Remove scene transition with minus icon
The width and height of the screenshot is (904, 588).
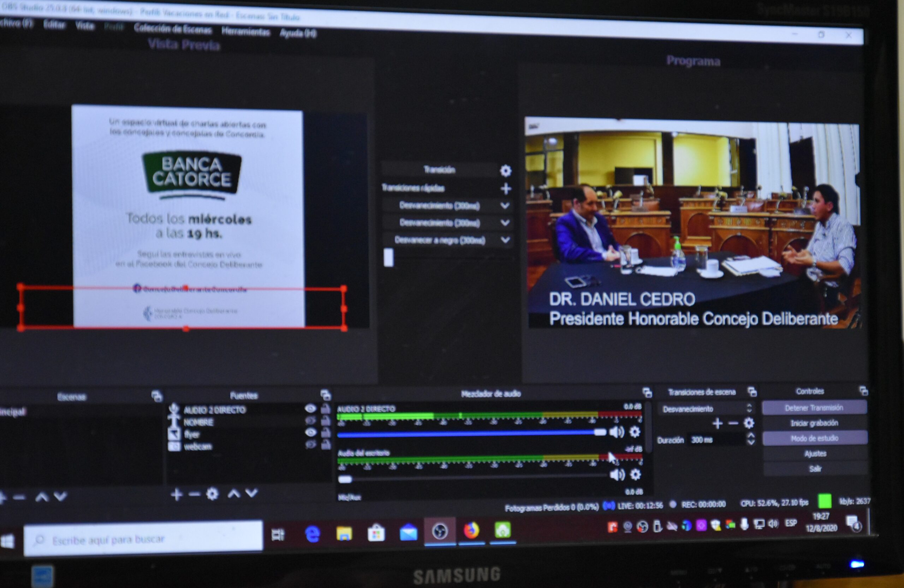[x=733, y=423]
